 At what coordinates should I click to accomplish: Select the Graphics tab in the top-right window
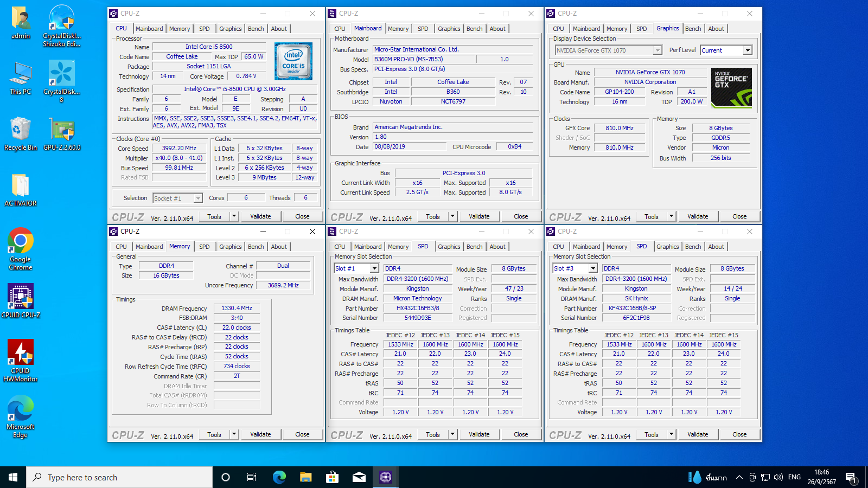point(667,28)
